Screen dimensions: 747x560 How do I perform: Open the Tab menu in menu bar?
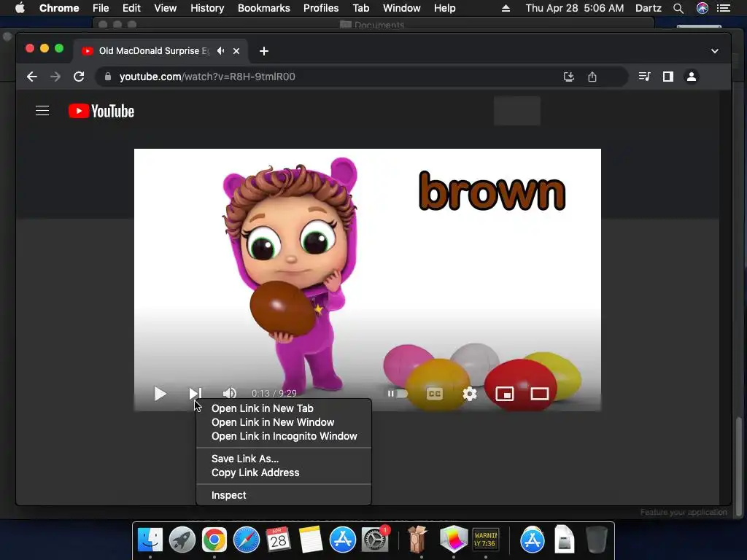tap(360, 8)
